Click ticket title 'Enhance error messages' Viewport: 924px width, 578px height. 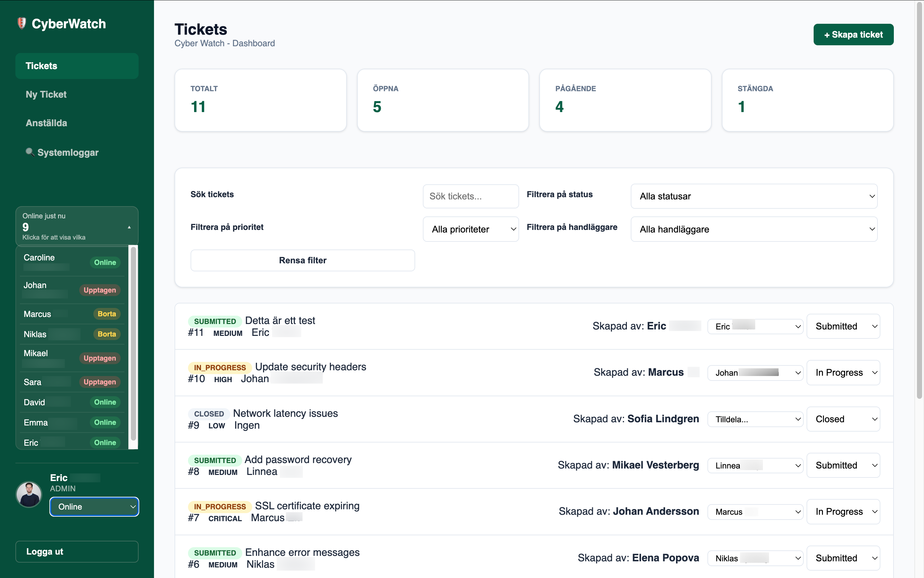(x=302, y=552)
